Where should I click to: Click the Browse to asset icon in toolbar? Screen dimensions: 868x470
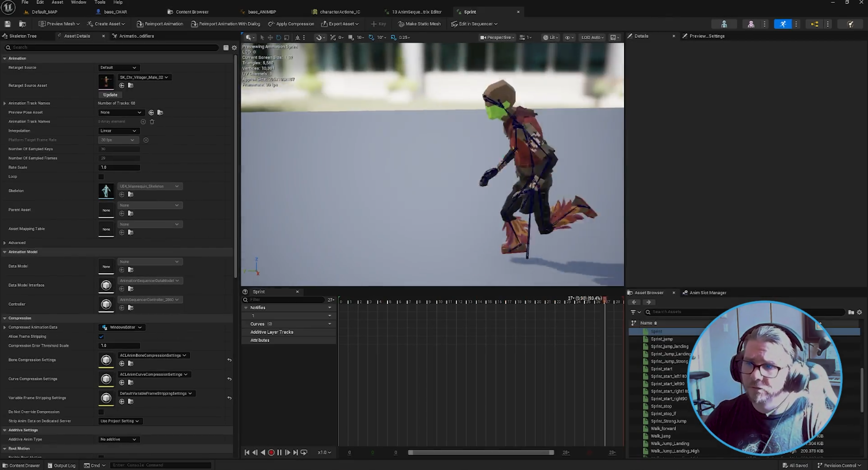tap(22, 24)
